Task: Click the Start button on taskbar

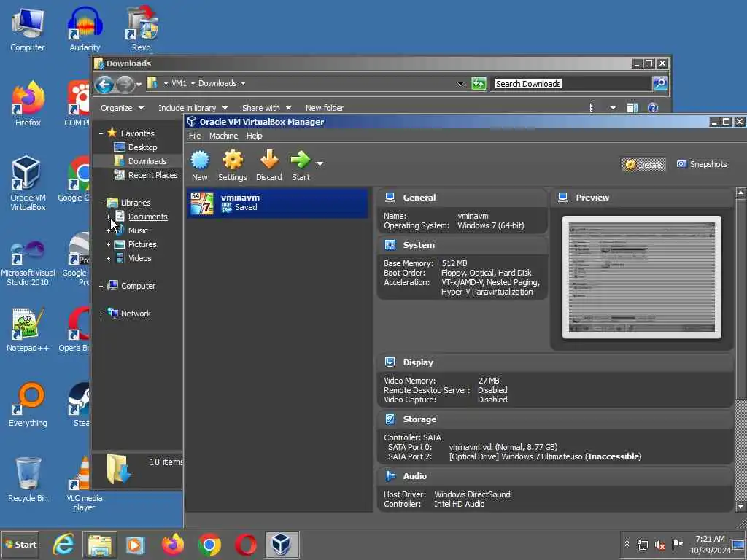Action: click(20, 545)
